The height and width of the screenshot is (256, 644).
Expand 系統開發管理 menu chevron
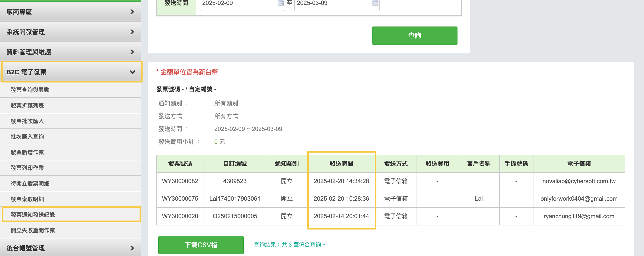pyautogui.click(x=132, y=32)
